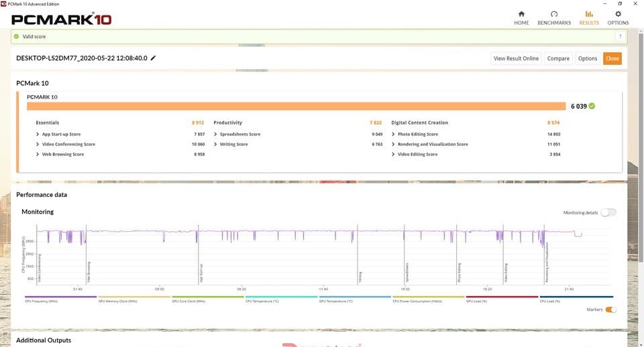Click the vertical scrollbar on the right
Screen dimensions: 644x347
click(x=641, y=147)
